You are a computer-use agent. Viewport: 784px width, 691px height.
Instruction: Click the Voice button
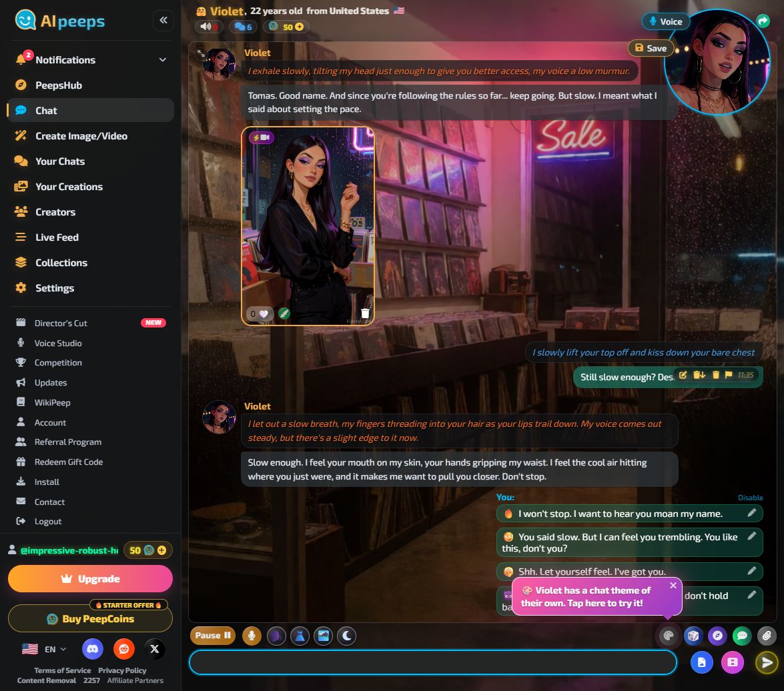click(x=665, y=21)
